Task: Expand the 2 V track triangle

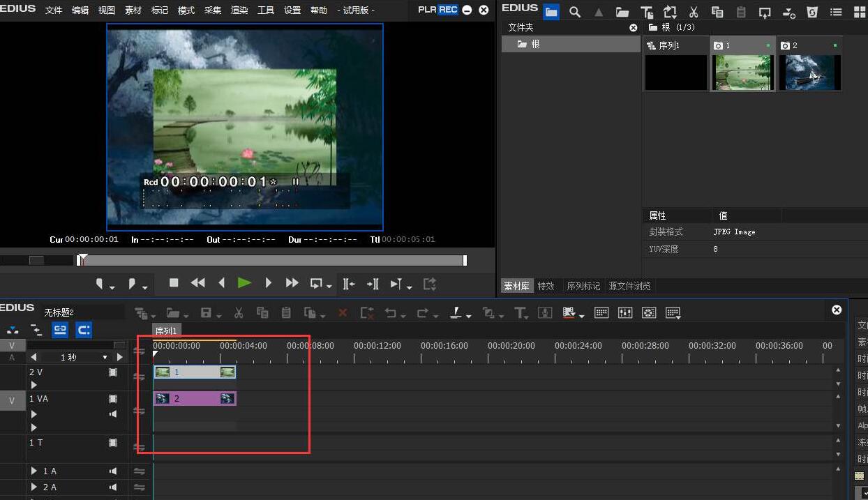Action: pos(33,385)
